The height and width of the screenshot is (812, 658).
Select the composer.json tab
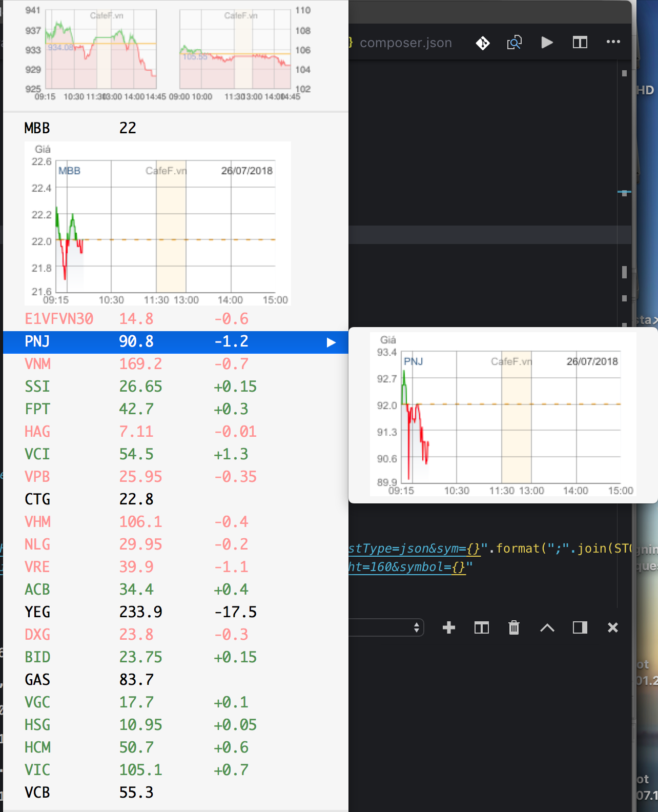(x=405, y=43)
